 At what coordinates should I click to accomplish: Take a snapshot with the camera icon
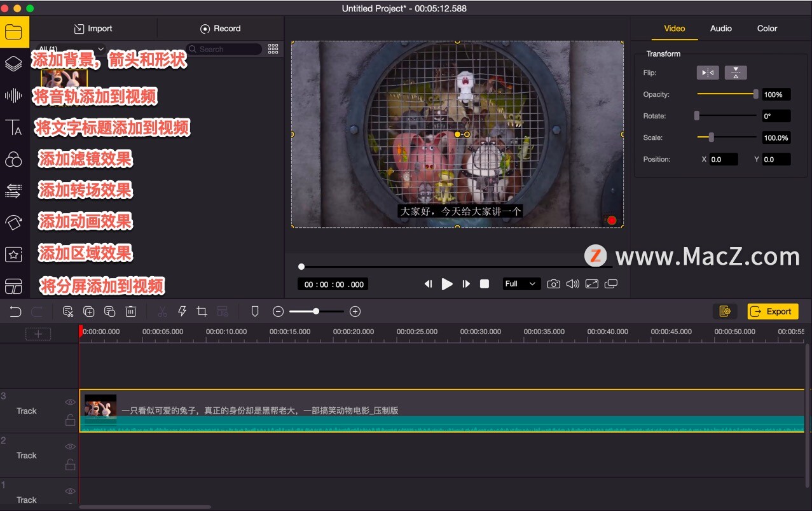point(554,284)
